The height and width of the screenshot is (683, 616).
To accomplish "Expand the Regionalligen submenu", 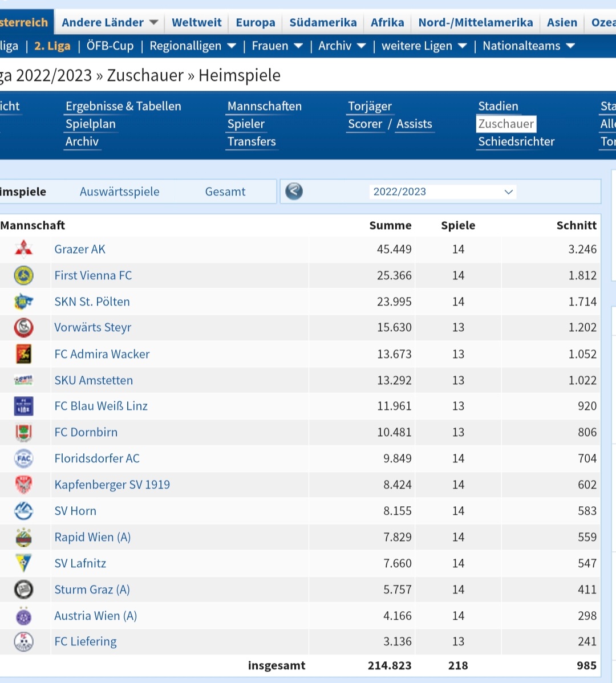I will click(x=193, y=46).
